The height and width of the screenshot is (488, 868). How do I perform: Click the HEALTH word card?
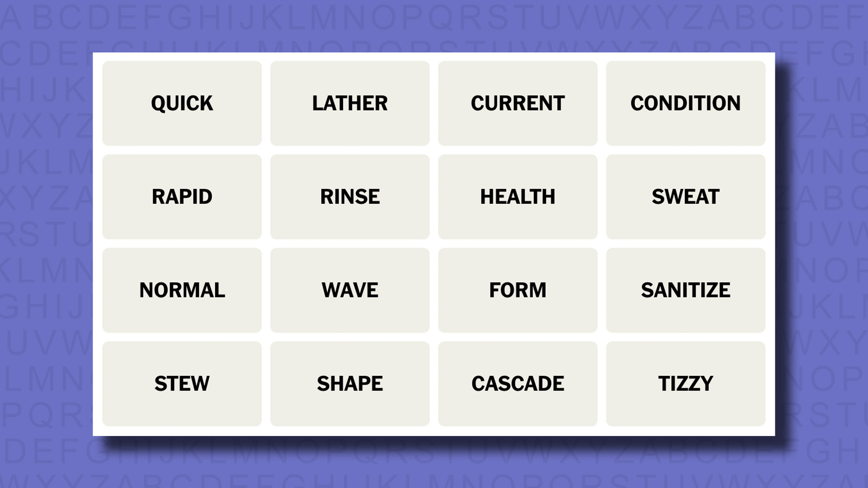tap(518, 196)
